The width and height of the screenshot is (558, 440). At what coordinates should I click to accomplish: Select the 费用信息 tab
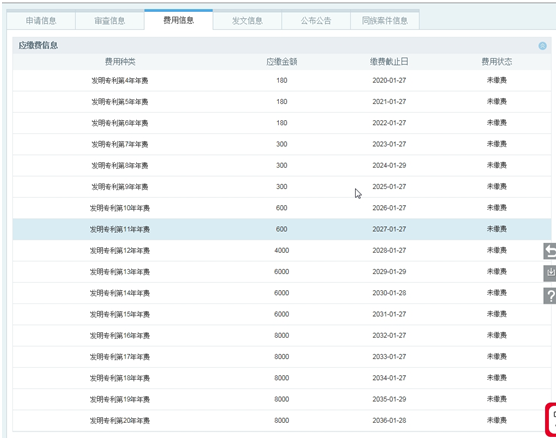[179, 20]
